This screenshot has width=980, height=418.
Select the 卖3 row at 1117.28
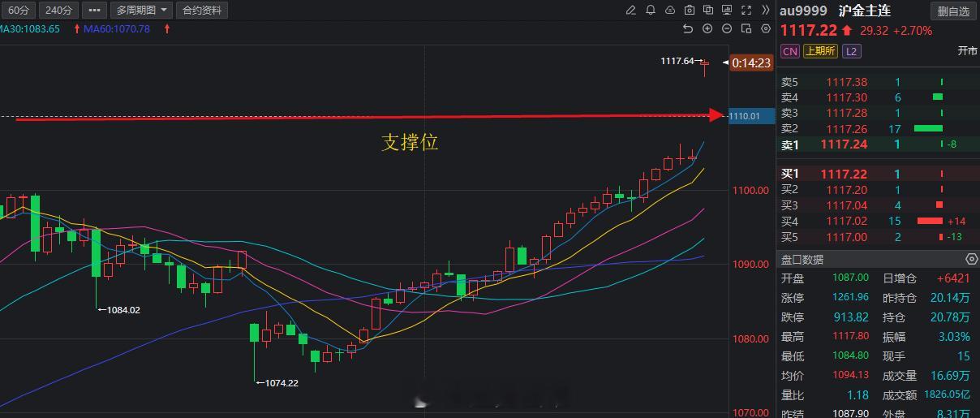879,113
